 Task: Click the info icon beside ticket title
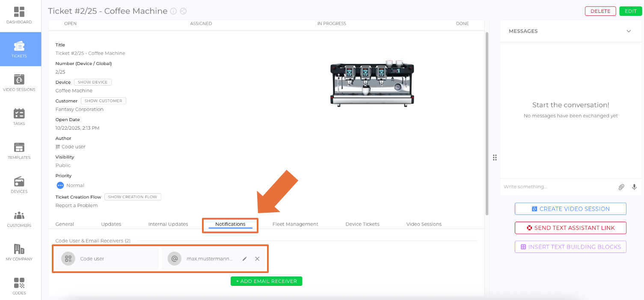coord(173,12)
